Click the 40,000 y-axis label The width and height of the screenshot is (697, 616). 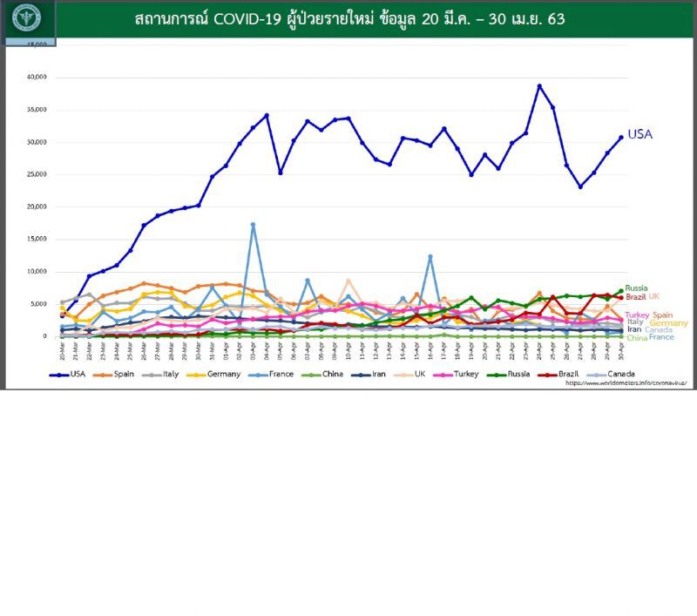point(37,78)
